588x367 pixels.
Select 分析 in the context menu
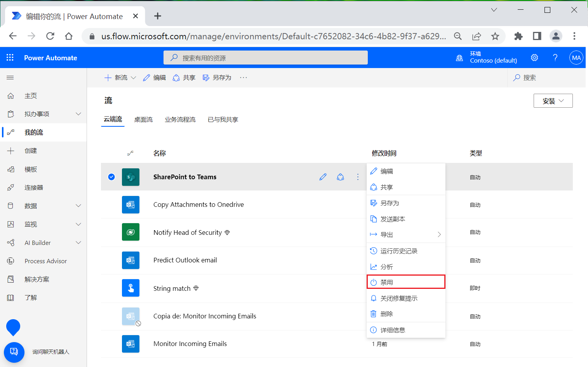click(406, 267)
